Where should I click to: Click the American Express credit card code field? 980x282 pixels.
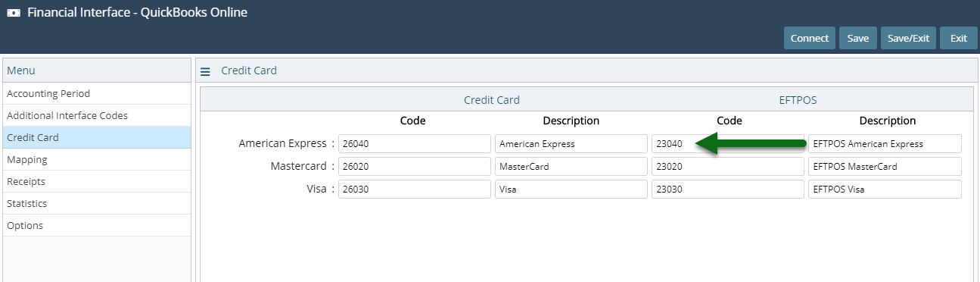tap(415, 143)
